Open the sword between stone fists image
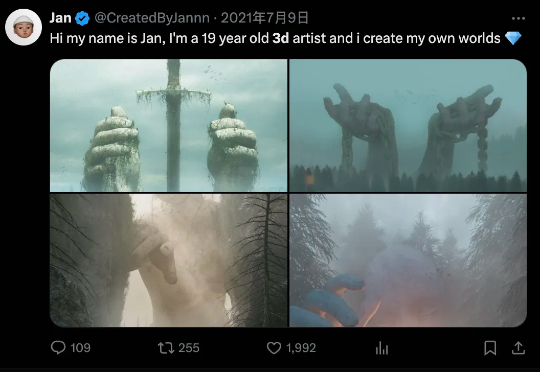 click(168, 125)
